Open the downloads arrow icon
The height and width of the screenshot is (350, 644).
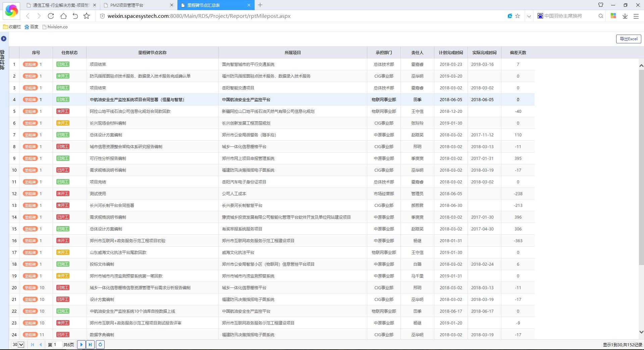point(625,16)
